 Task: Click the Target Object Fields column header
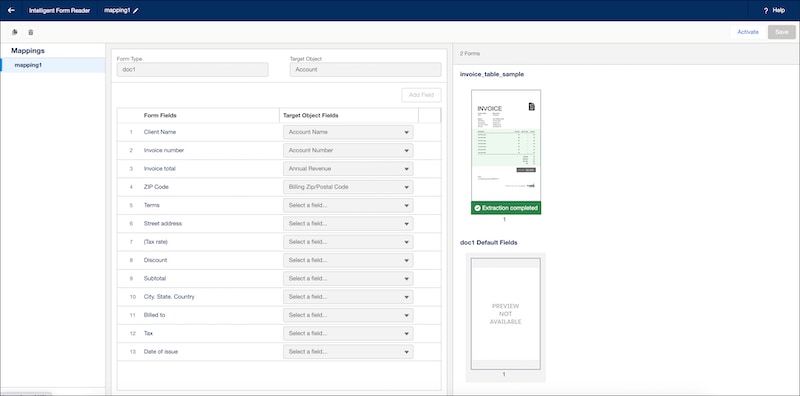coord(311,115)
